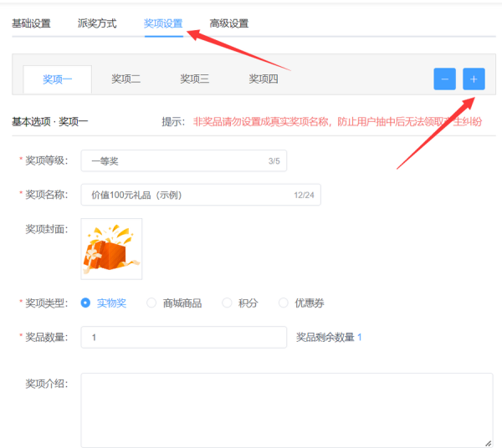Click the gift box prize cover image
The width and height of the screenshot is (502, 448).
111,249
